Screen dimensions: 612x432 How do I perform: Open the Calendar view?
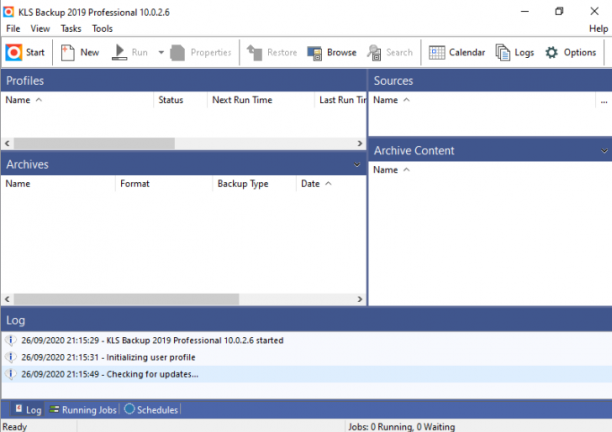(x=457, y=52)
